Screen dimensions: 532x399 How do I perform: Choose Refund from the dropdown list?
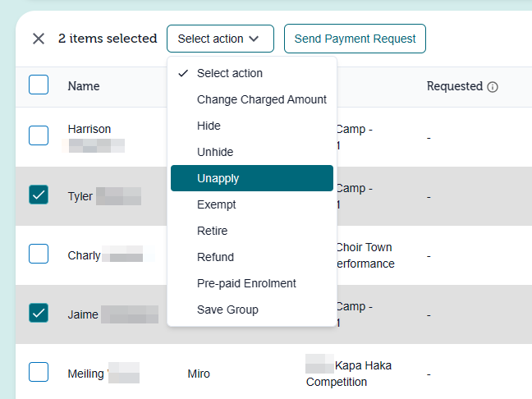click(x=252, y=257)
